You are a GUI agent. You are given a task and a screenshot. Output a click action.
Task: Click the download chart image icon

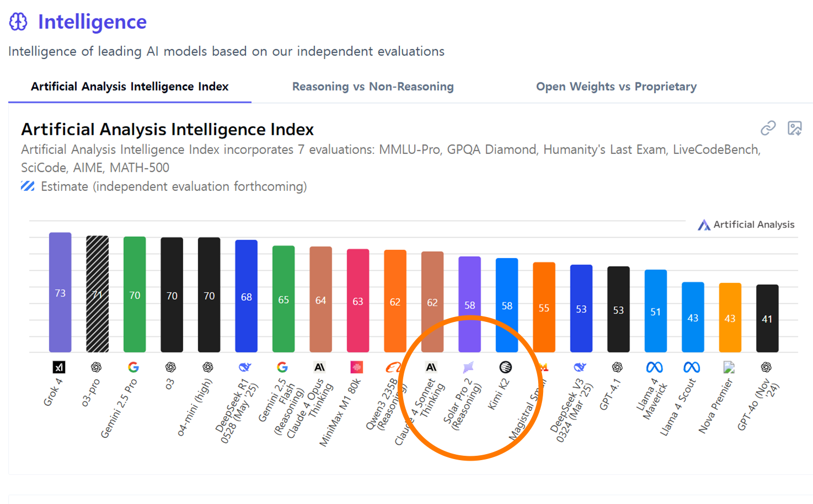[x=795, y=128]
